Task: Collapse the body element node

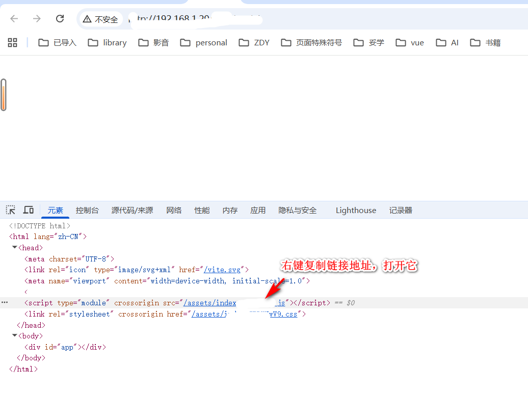Action: pos(14,335)
